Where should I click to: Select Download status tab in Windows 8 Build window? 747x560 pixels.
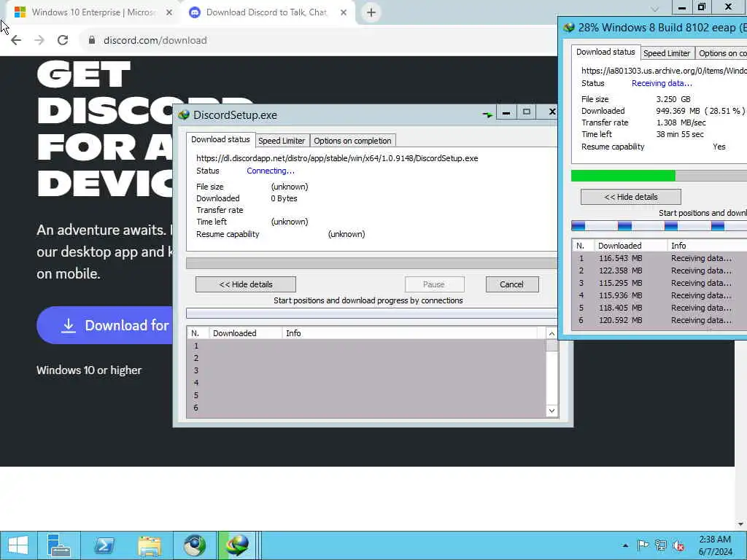(605, 52)
